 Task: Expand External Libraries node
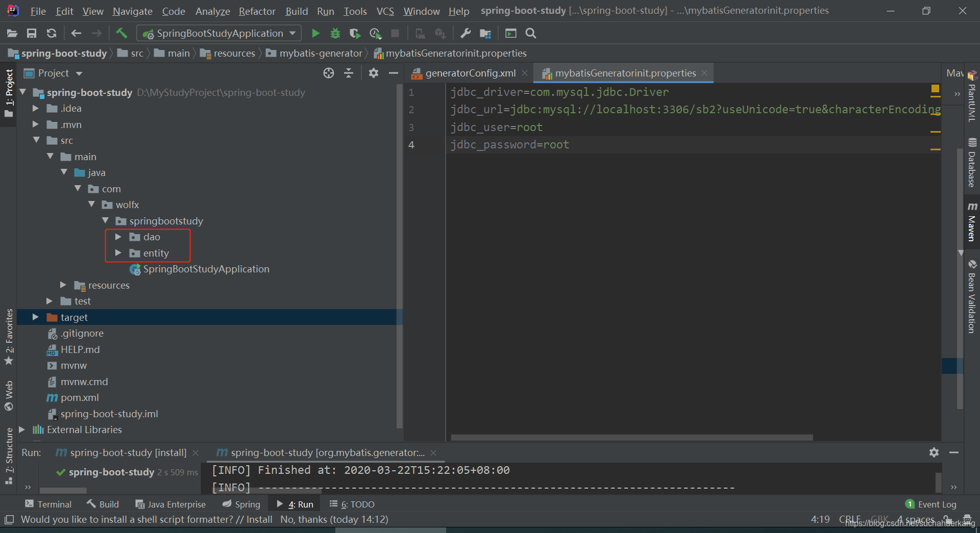tap(22, 430)
